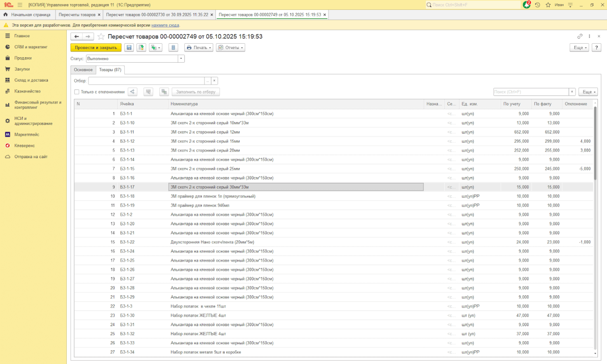
Task: Open the Отчеты dropdown menu
Action: point(230,48)
